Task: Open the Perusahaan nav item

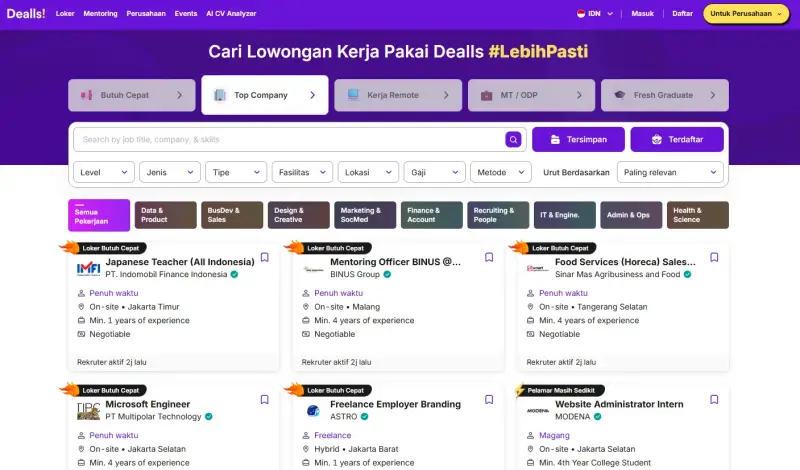Action: coord(146,14)
